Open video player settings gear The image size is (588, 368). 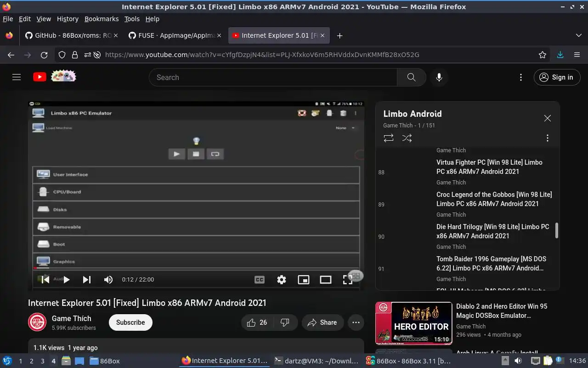coord(282,279)
